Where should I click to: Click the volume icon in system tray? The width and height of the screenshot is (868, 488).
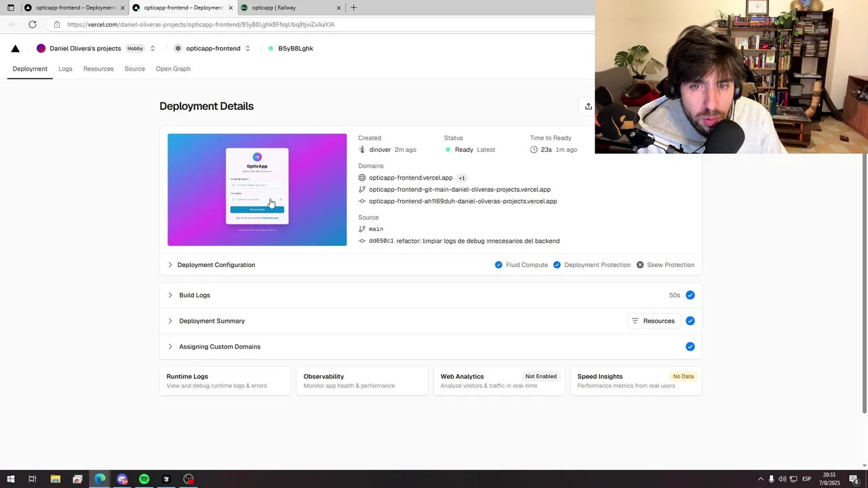coord(782,479)
